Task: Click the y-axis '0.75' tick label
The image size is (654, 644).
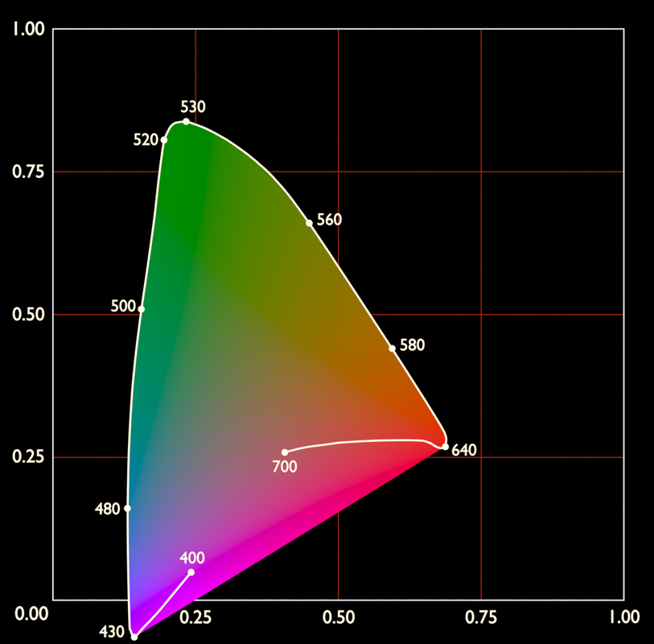Action: [28, 172]
